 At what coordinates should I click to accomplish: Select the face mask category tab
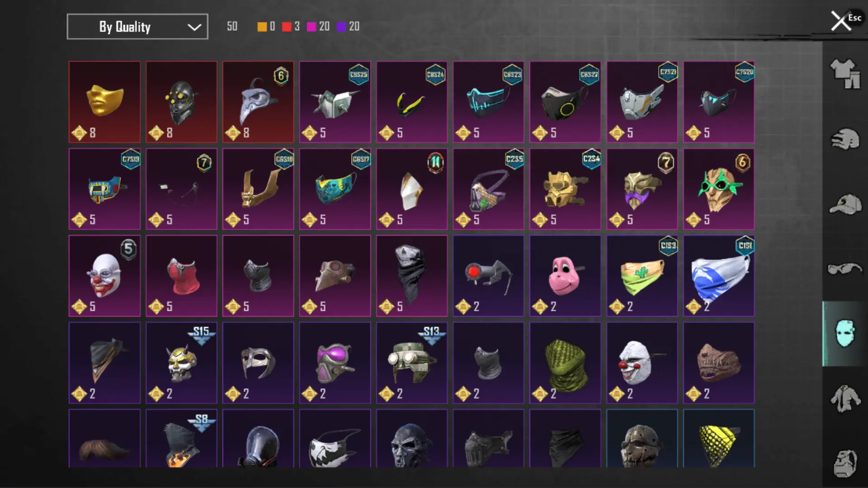click(x=844, y=333)
